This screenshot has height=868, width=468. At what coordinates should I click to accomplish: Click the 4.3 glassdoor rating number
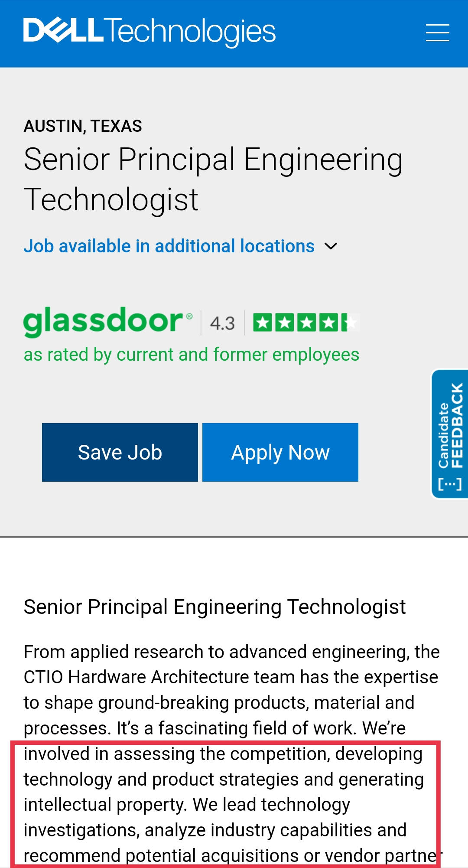222,323
